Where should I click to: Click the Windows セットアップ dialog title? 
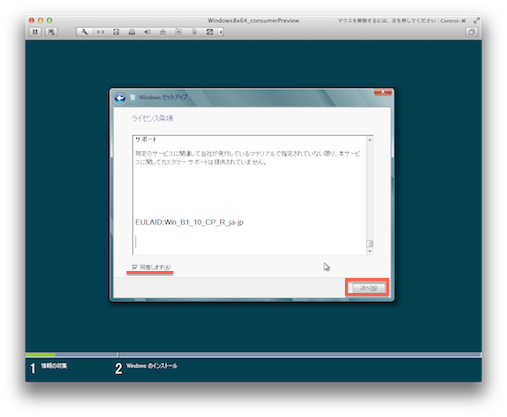(x=163, y=97)
